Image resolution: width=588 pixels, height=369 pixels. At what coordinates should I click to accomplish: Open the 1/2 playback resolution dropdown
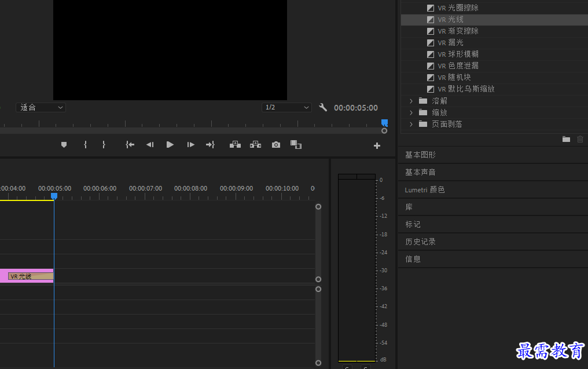tap(286, 107)
